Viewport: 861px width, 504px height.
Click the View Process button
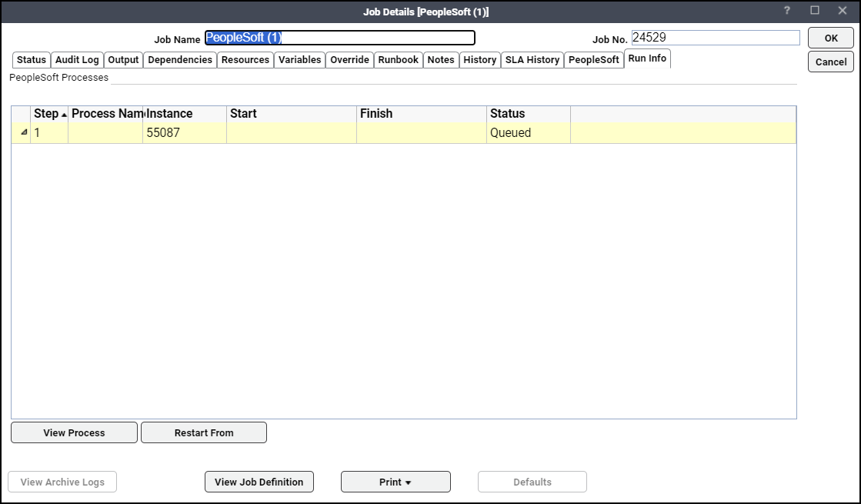tap(74, 432)
